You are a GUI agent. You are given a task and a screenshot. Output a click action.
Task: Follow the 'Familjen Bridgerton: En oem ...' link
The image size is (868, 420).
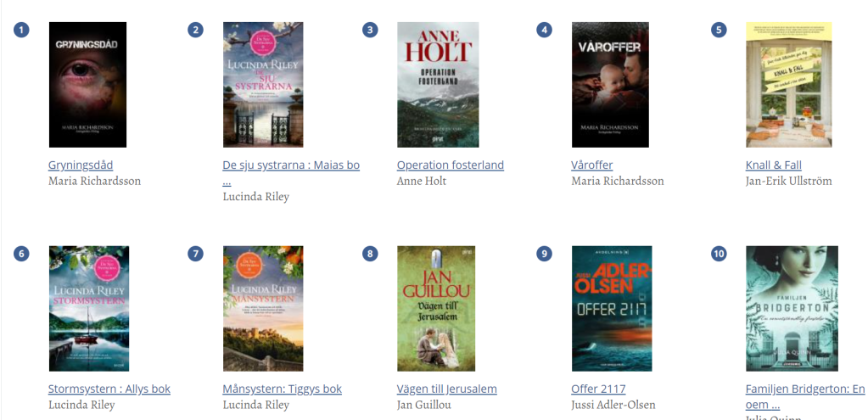tap(805, 396)
